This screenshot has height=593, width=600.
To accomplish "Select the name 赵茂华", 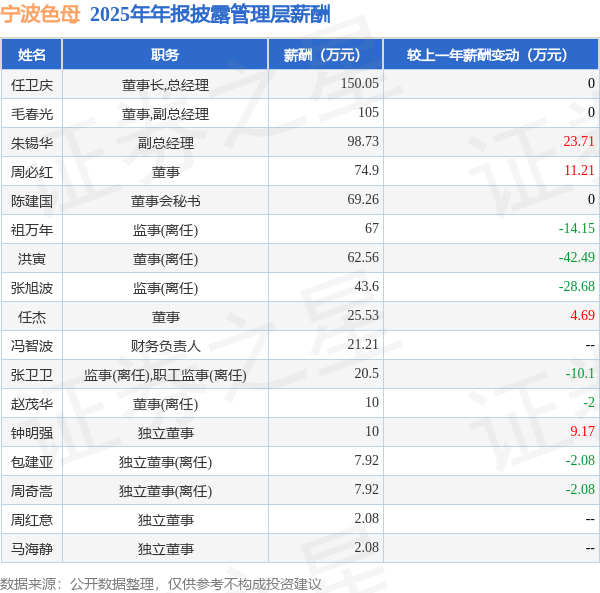I will click(x=32, y=404).
